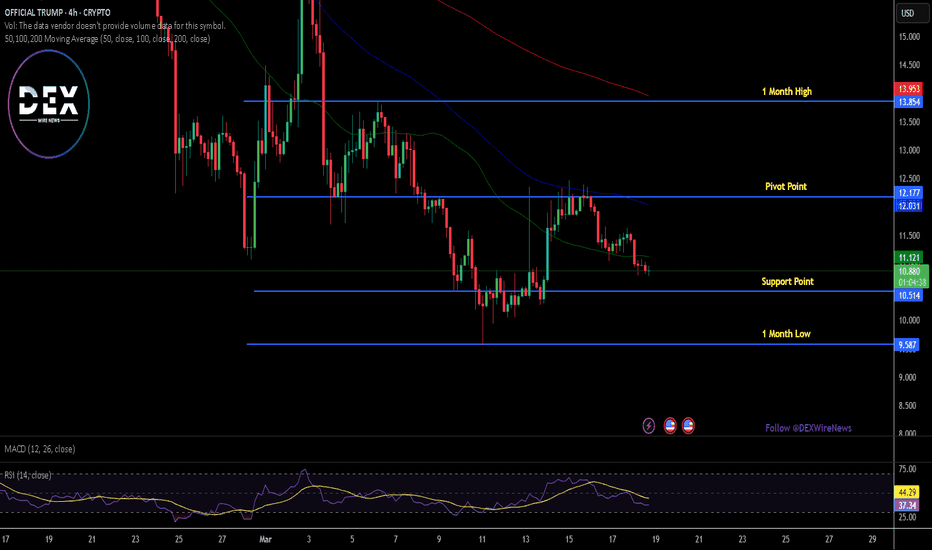Click the purple 37.34 RSI value label
This screenshot has height=550, width=932.
click(x=907, y=505)
